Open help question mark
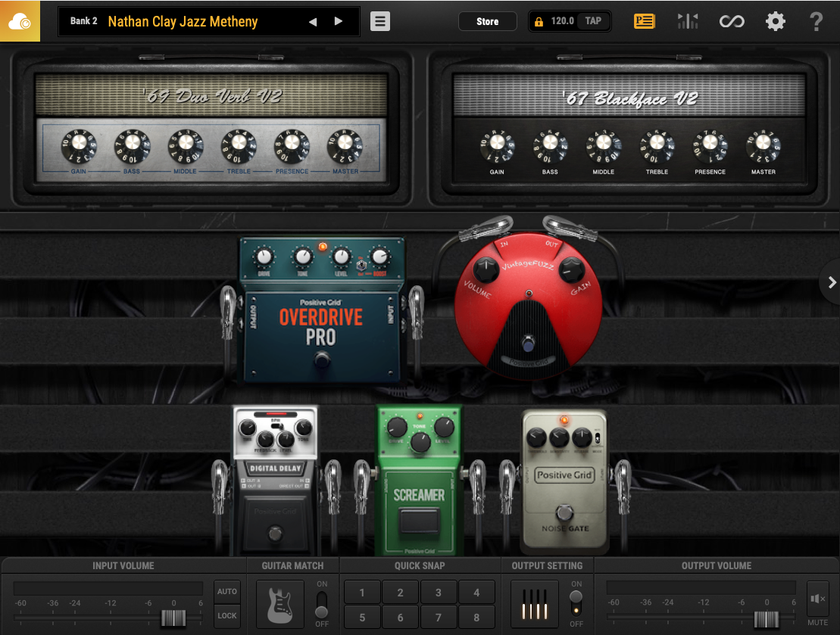Image resolution: width=840 pixels, height=635 pixels. click(x=816, y=21)
